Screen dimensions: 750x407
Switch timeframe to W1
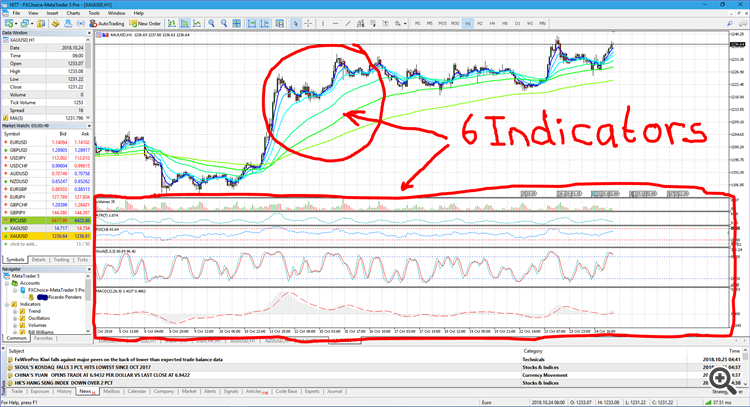[x=530, y=23]
